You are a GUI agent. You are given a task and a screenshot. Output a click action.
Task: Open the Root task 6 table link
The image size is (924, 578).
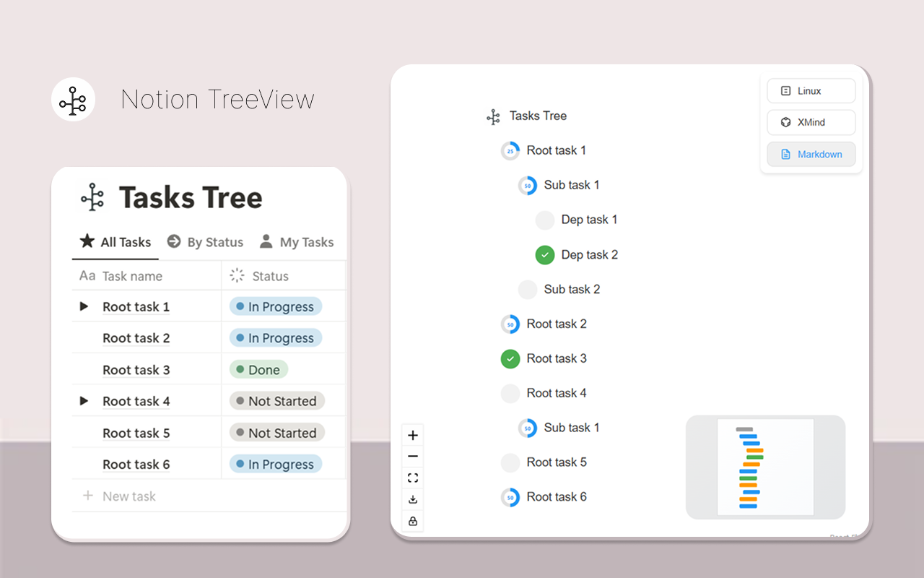pos(136,465)
